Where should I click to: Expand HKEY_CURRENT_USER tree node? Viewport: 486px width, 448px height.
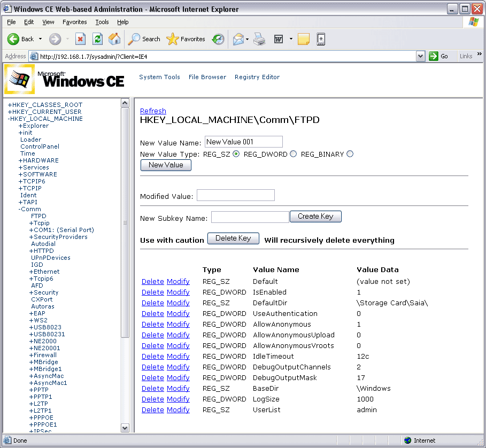(10, 112)
